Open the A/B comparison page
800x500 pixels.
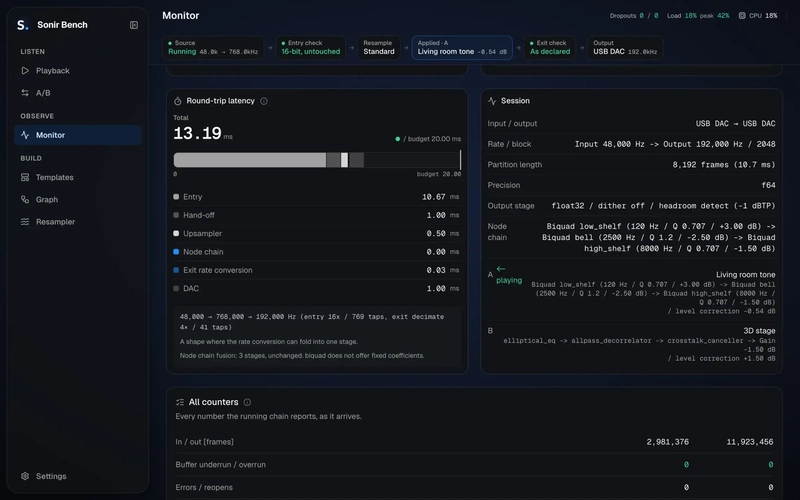click(x=78, y=93)
